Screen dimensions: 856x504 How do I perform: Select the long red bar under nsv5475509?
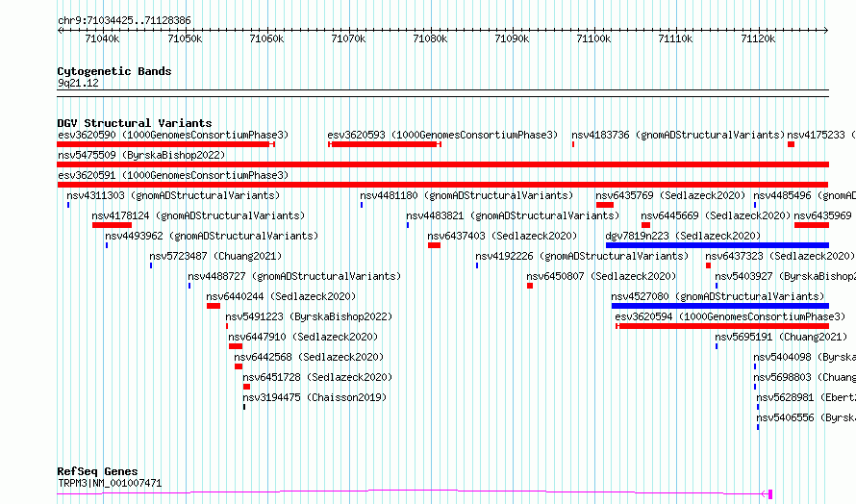(442, 164)
